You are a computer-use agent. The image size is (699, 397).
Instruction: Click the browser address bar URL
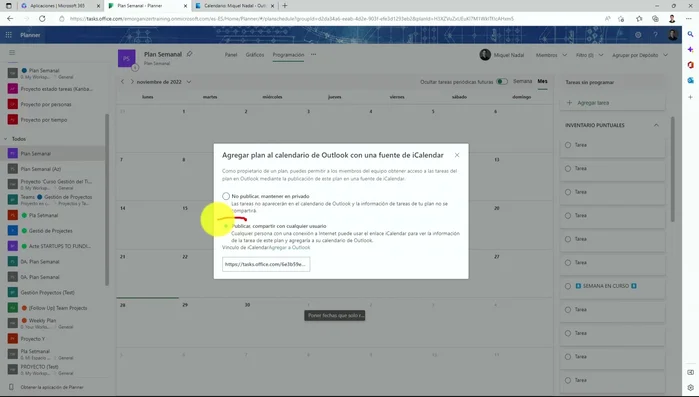[x=292, y=19]
